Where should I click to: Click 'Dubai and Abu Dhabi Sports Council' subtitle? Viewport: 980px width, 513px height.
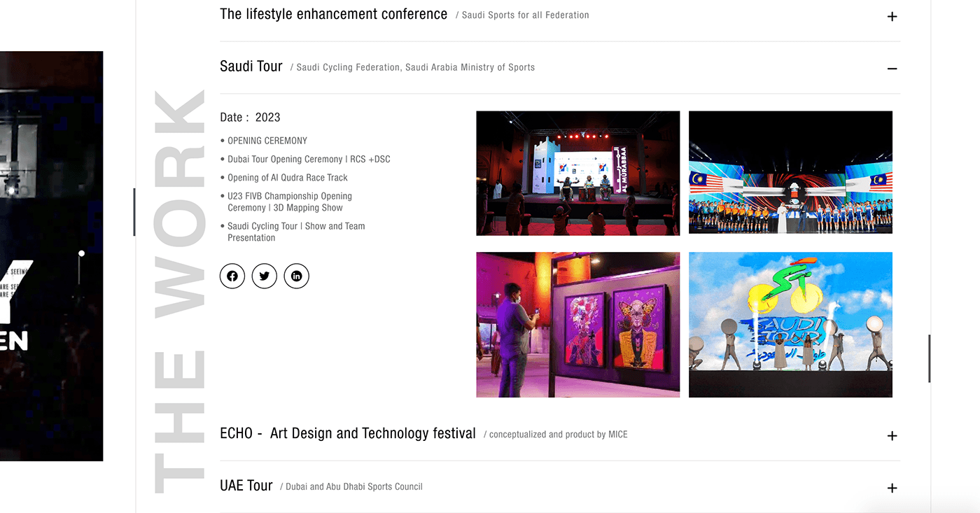tap(354, 487)
